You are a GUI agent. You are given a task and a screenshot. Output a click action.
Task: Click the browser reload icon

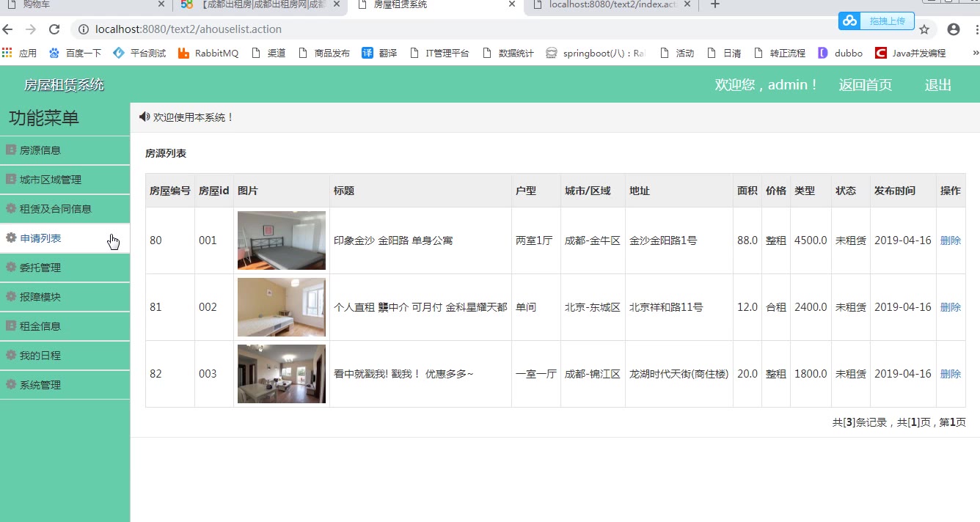54,29
